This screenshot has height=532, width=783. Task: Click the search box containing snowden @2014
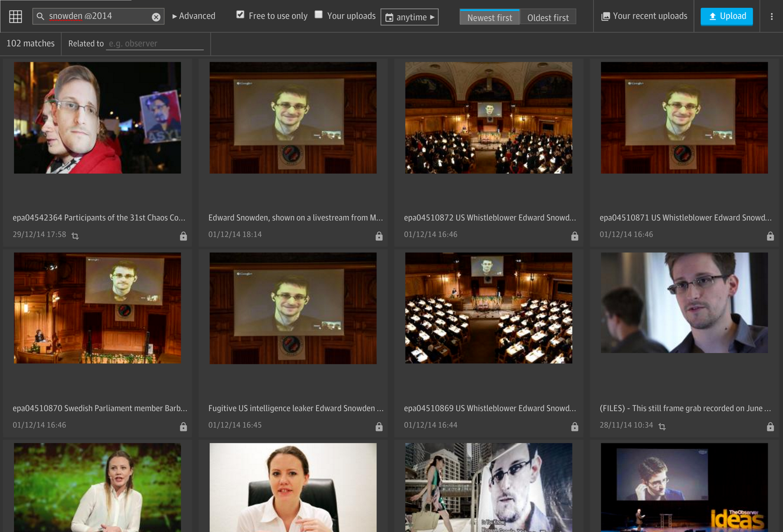[98, 16]
